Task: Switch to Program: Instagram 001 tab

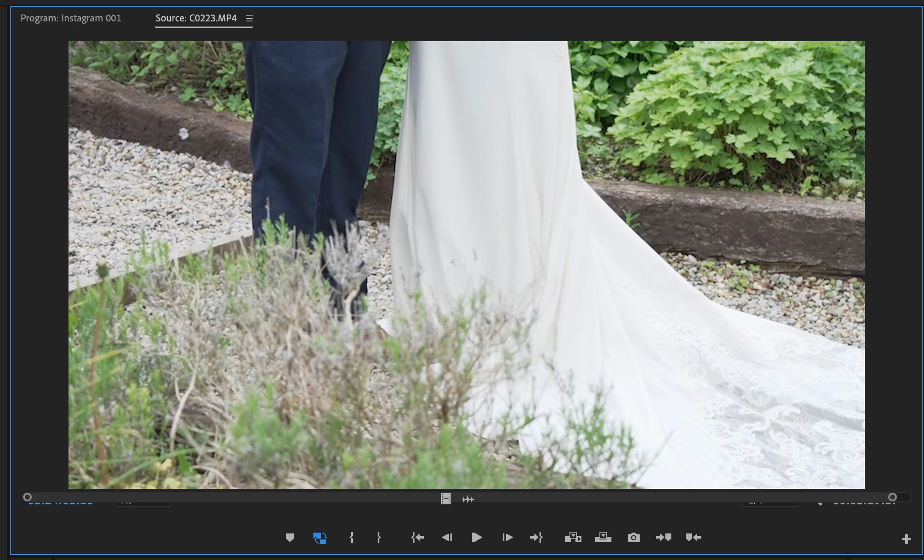Action: click(71, 18)
